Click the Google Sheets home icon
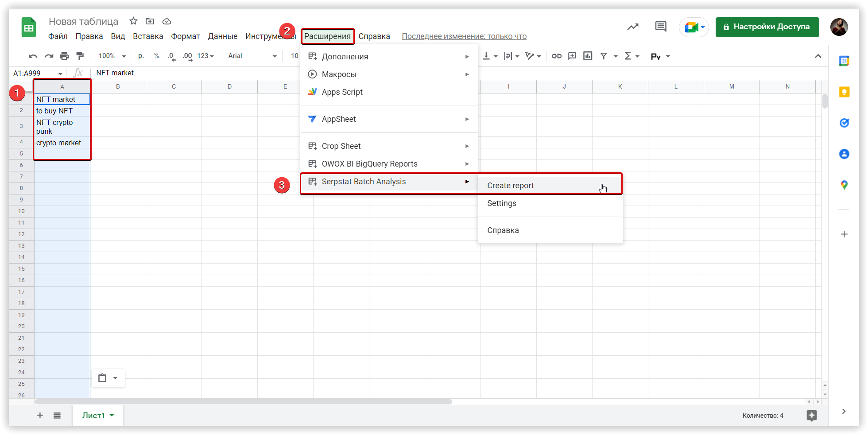The image size is (868, 435). coord(29,27)
